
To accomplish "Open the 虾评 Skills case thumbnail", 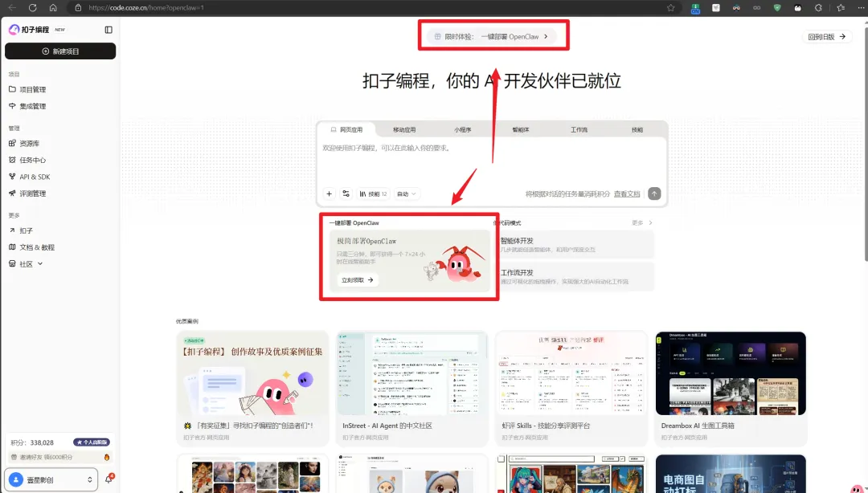I will click(x=571, y=373).
